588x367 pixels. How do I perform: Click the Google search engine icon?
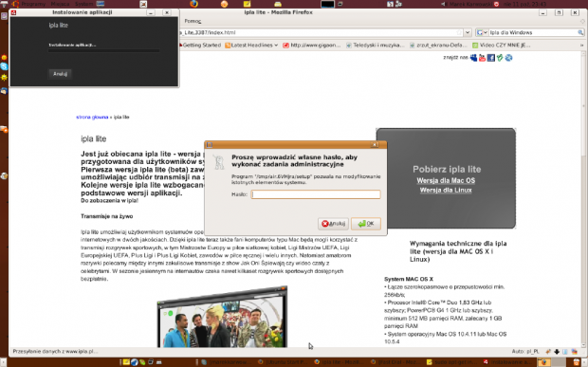pyautogui.click(x=479, y=32)
